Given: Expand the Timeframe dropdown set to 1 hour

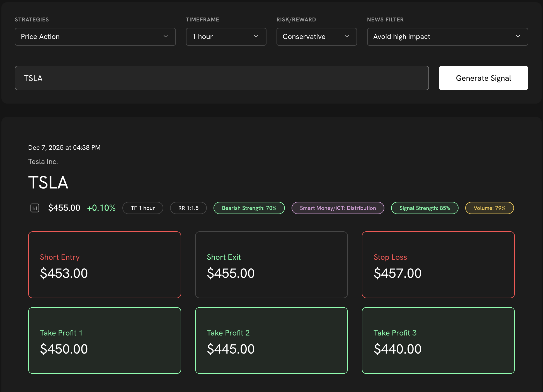Looking at the screenshot, I should click(x=226, y=37).
